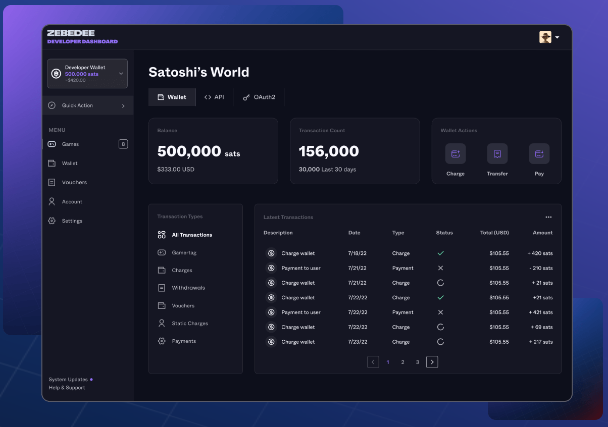This screenshot has width=608, height=427.
Task: Select All Transactions filter
Action: 192,235
